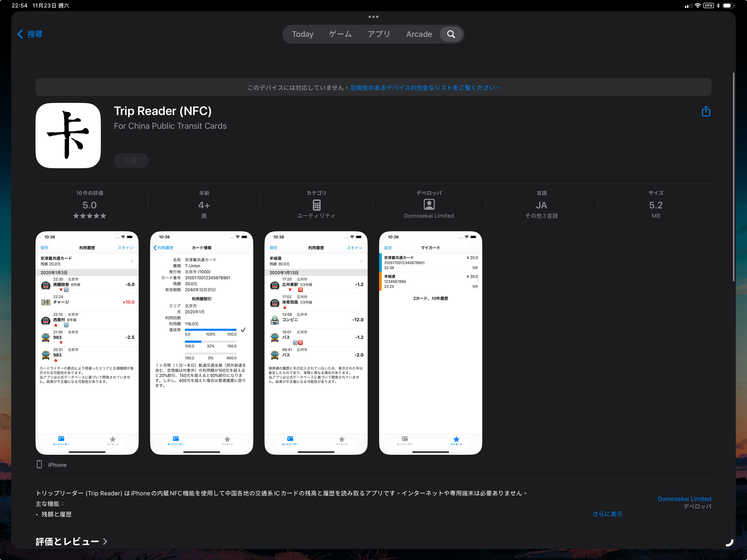Tap the iPhone device icon below screenshots
Image resolution: width=747 pixels, height=560 pixels.
39,465
